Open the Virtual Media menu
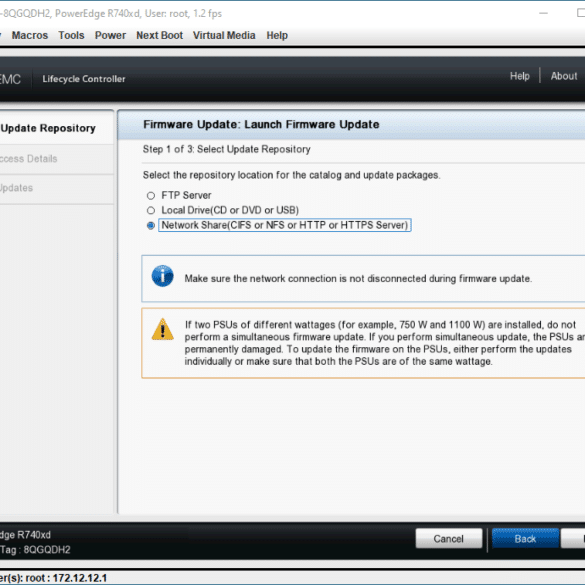Viewport: 585px width, 585px height. (224, 35)
